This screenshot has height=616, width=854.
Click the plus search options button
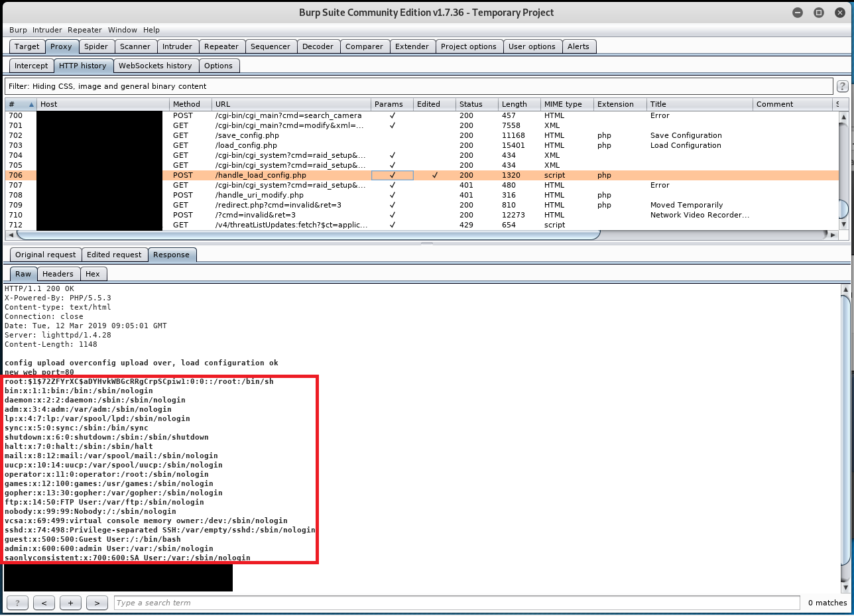point(70,603)
